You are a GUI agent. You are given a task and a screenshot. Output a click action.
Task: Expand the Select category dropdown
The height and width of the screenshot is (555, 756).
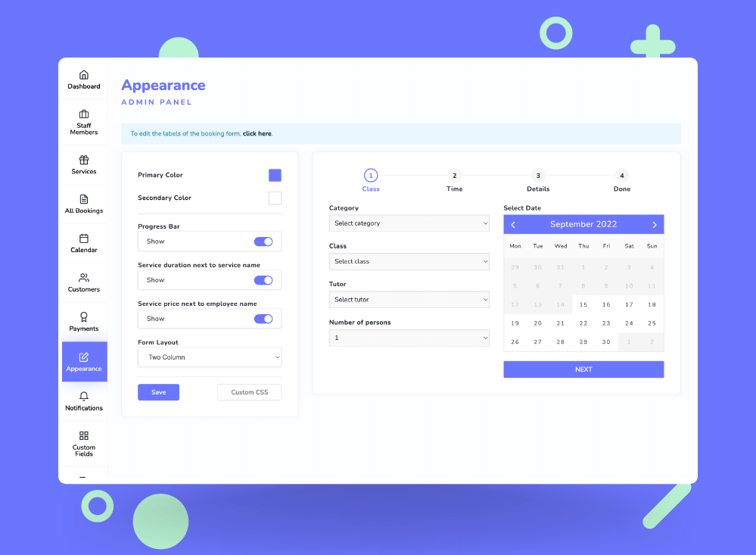click(409, 223)
